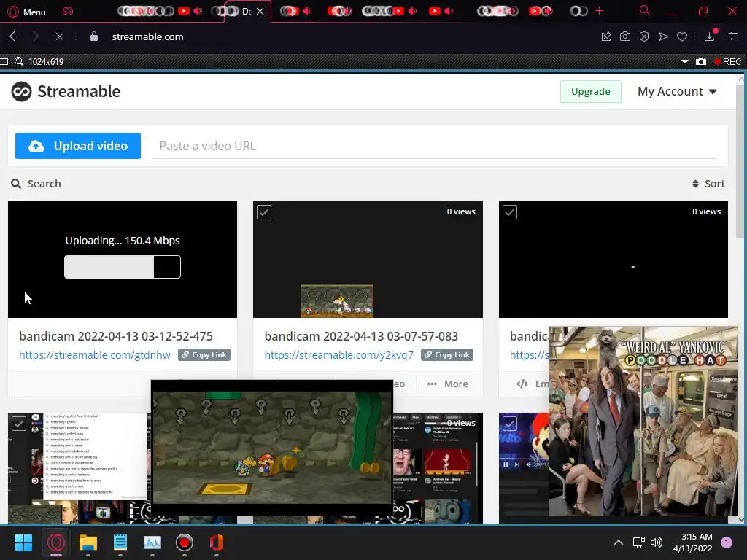Tick the checkbox on the bottom right video thumbnail
The width and height of the screenshot is (747, 560).
pyautogui.click(x=510, y=424)
